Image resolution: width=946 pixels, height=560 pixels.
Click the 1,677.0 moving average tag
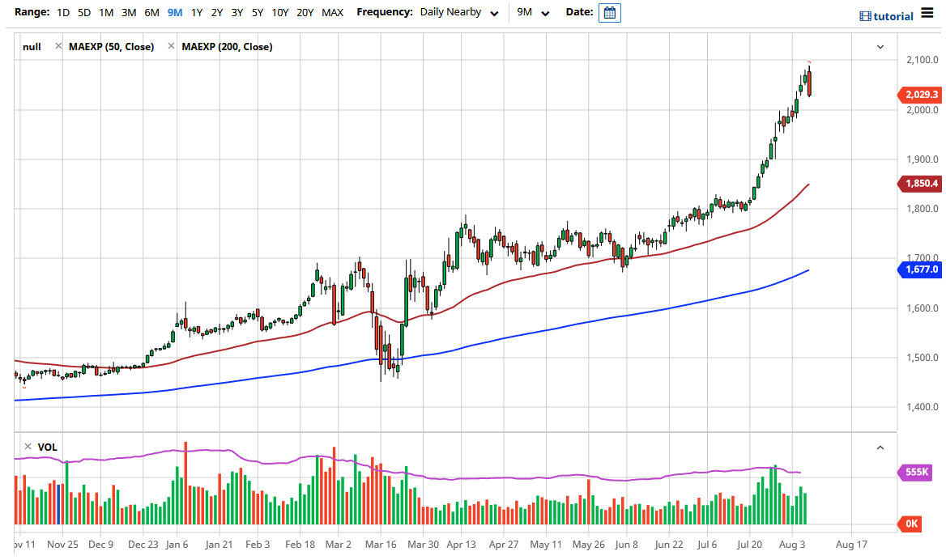tap(920, 269)
